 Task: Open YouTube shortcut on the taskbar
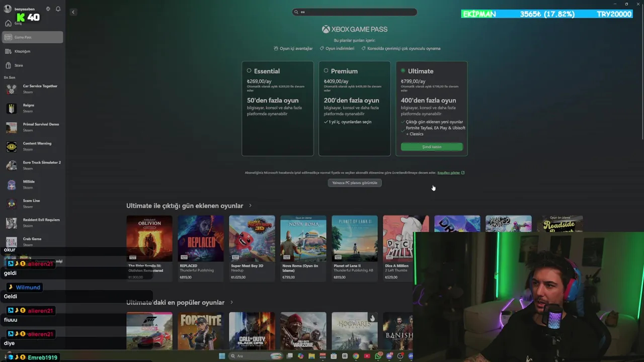pos(367,356)
